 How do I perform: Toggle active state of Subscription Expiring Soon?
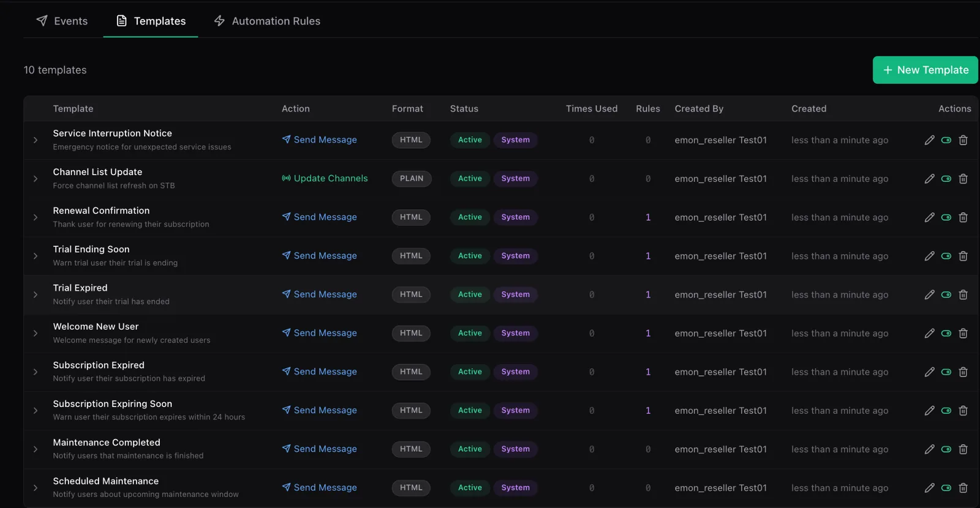click(x=946, y=410)
